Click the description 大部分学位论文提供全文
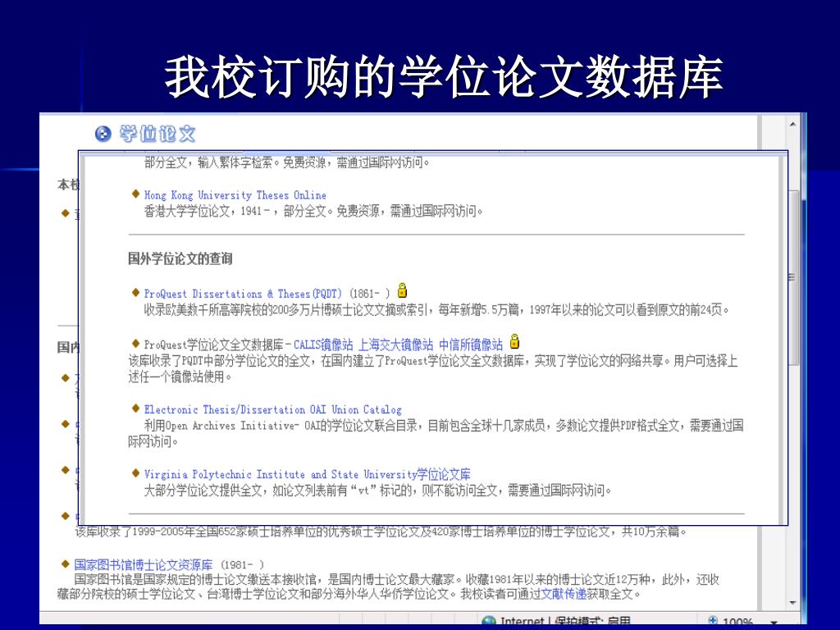This screenshot has height=630, width=840. click(x=377, y=491)
